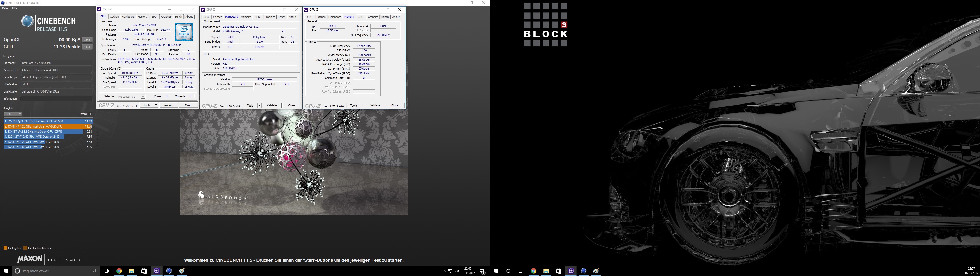Open File Explorer on the taskbar with search box

[132, 271]
